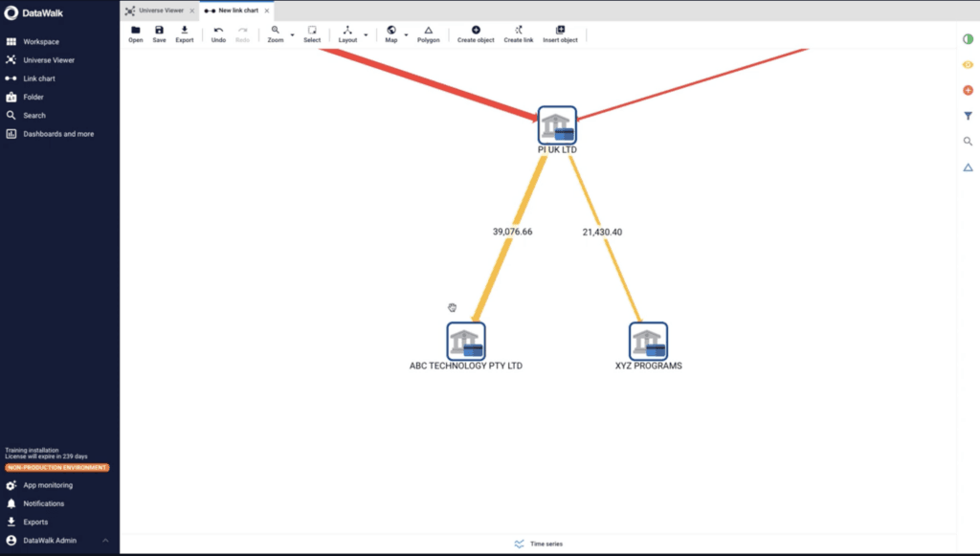Click the Insert object icon
Viewport: 980px width, 556px height.
coord(560,31)
